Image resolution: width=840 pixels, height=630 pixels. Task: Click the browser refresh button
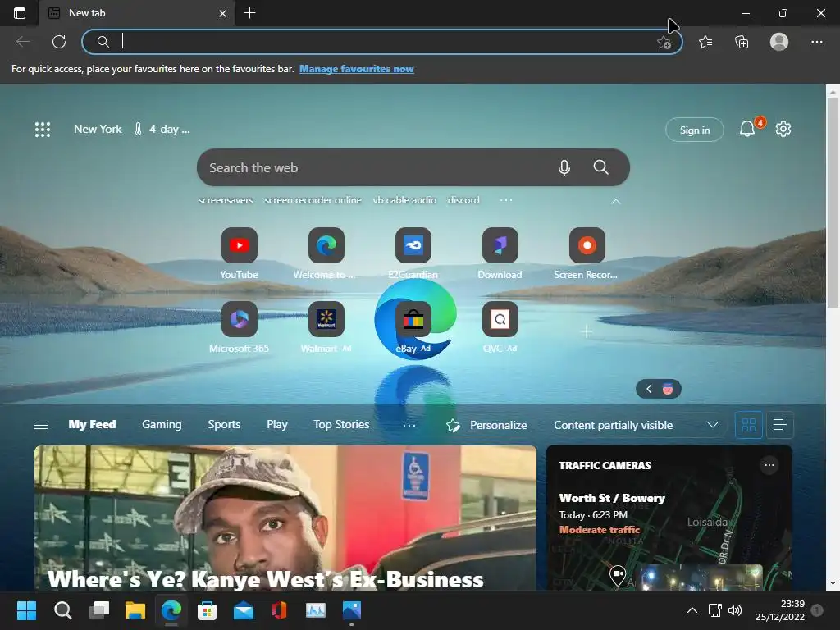(59, 42)
